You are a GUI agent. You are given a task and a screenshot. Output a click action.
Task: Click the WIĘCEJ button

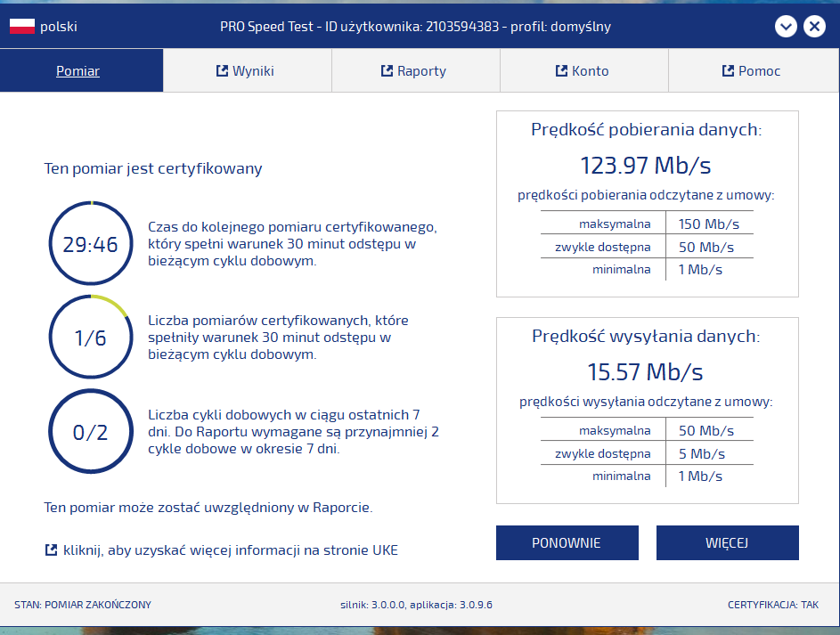tap(727, 542)
